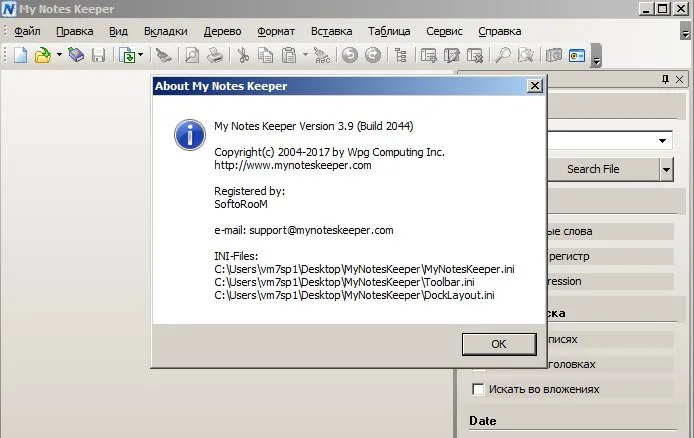
Task: Open print preview with the magnifier-page icon
Action: coord(192,55)
